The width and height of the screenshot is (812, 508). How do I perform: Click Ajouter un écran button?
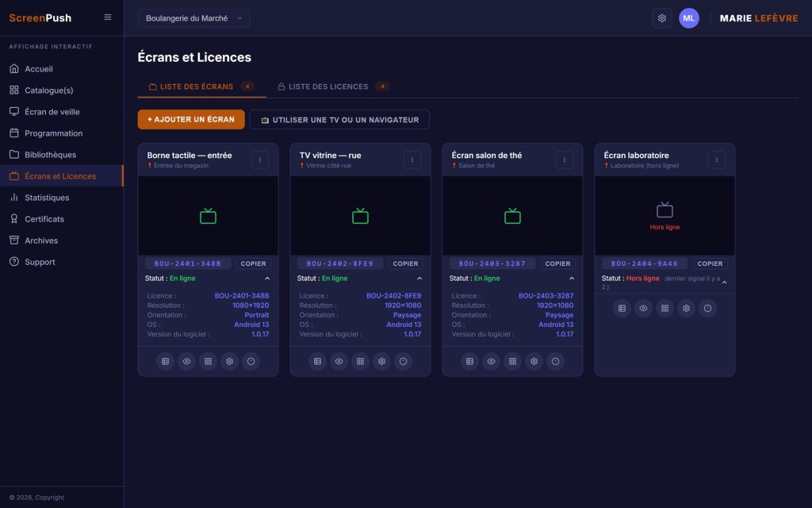(191, 119)
